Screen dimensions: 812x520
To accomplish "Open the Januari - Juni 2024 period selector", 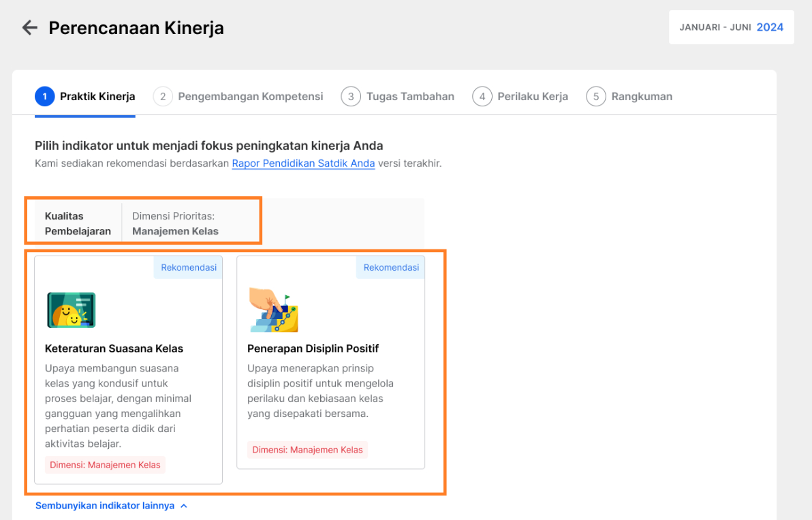I will (x=731, y=27).
